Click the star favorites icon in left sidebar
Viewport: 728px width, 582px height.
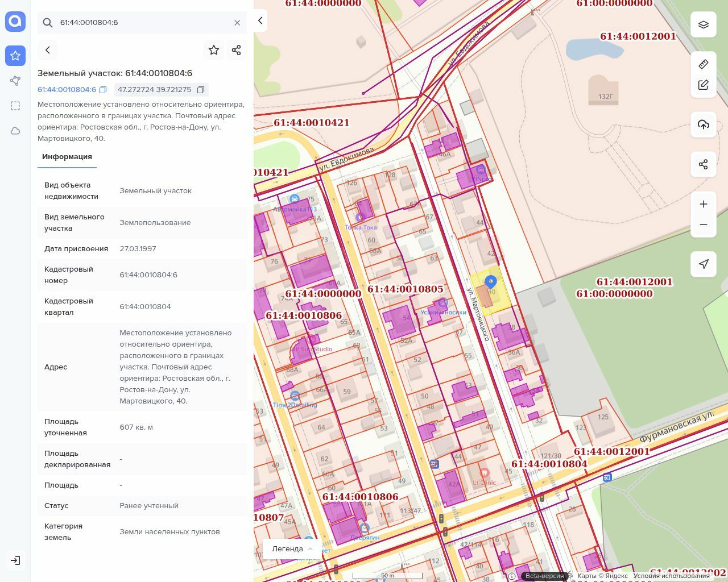(15, 56)
